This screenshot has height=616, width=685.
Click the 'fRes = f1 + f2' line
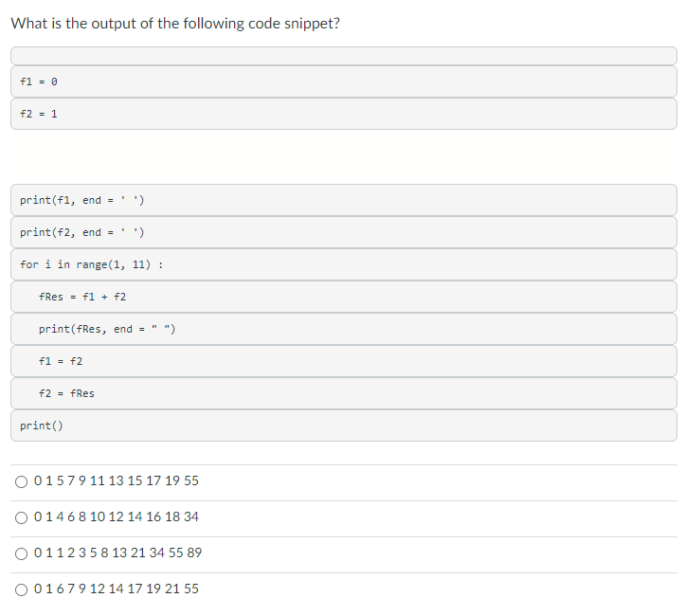pos(82,298)
